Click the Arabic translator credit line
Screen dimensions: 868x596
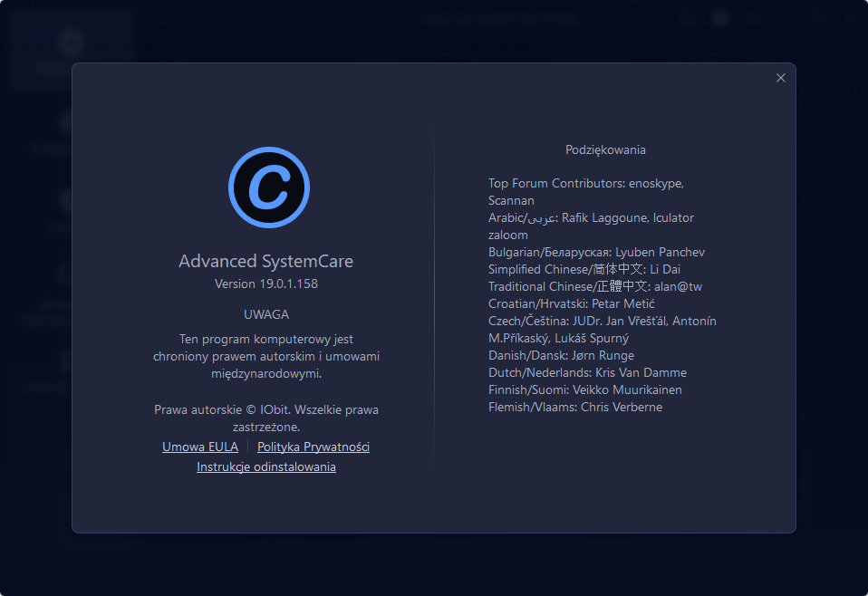point(591,226)
